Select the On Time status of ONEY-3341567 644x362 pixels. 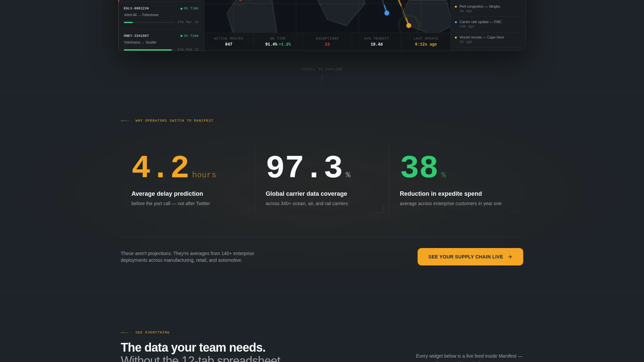[190, 36]
